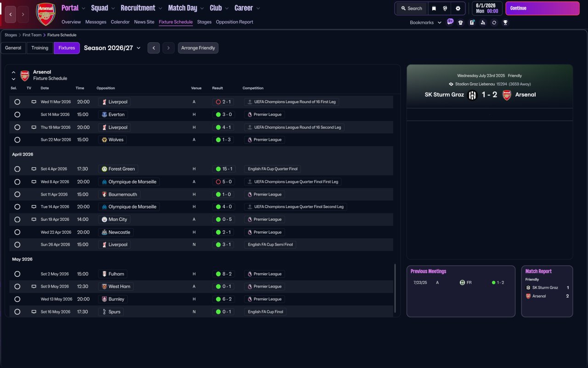
Task: Open the trophy shortcut icon
Action: tap(505, 23)
